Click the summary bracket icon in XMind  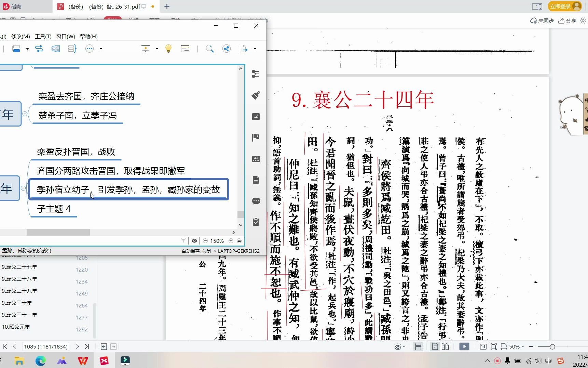(x=72, y=49)
